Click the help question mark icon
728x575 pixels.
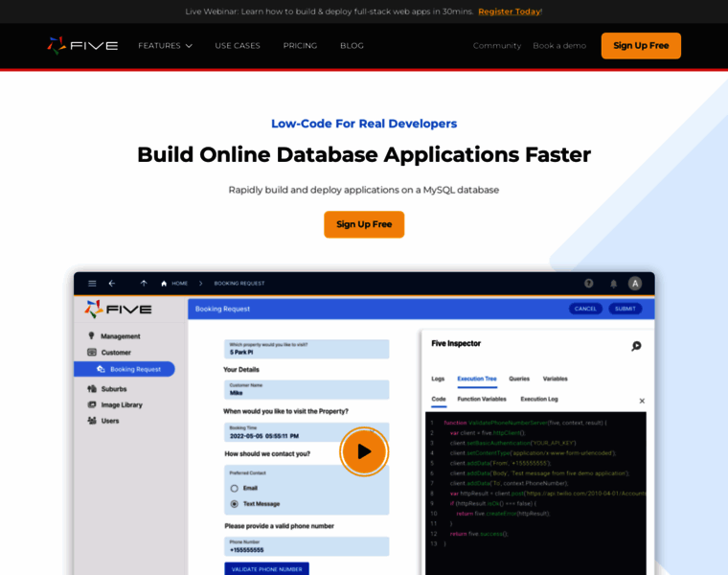pyautogui.click(x=589, y=284)
